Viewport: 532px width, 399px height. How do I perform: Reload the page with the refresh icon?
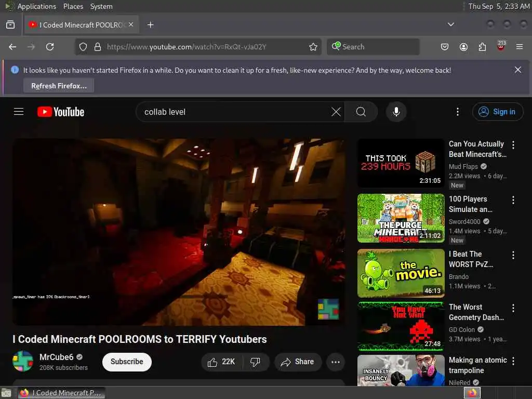[50, 47]
